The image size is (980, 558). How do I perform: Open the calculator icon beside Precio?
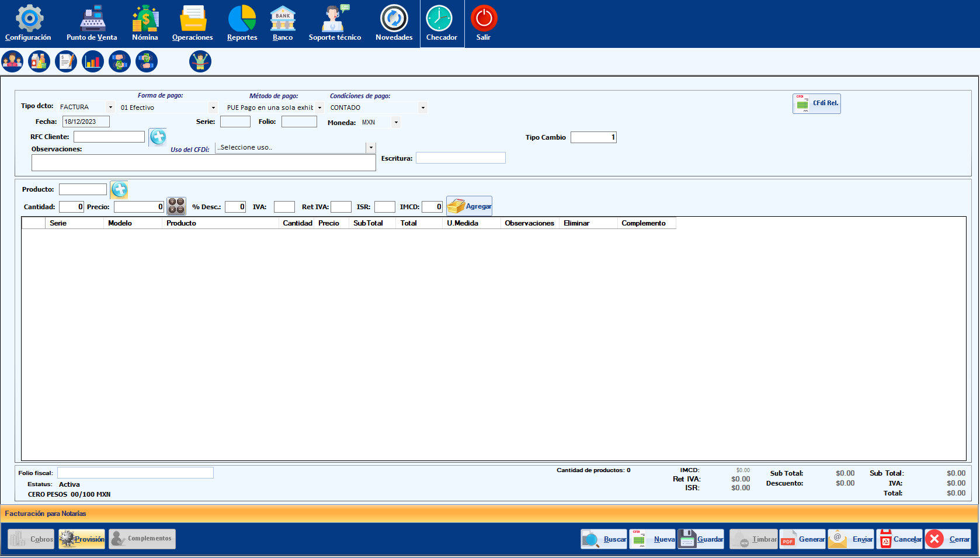click(x=176, y=206)
